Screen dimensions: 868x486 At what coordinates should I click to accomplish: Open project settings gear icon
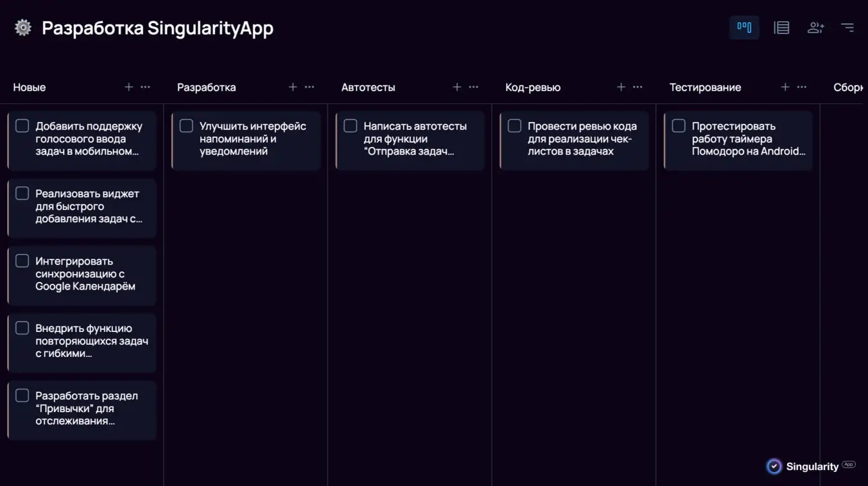click(23, 28)
